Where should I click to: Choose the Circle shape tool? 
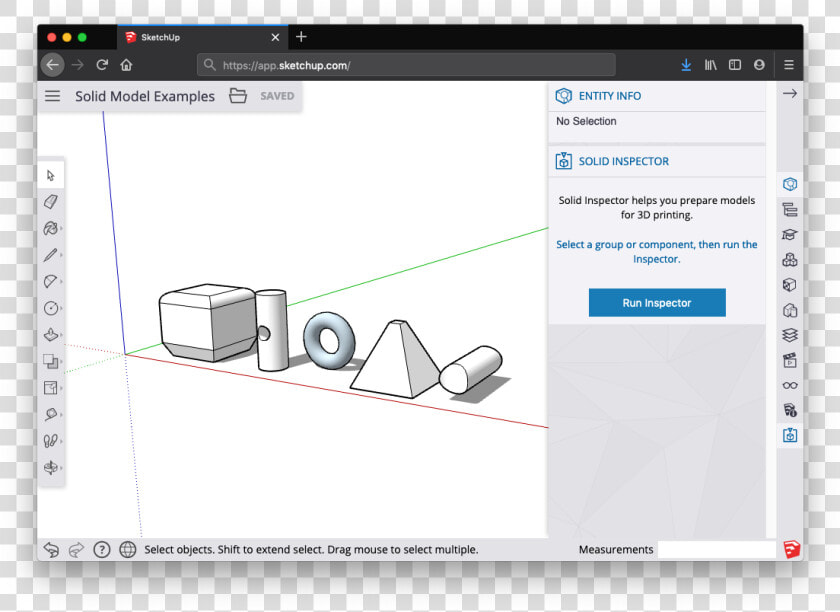51,308
